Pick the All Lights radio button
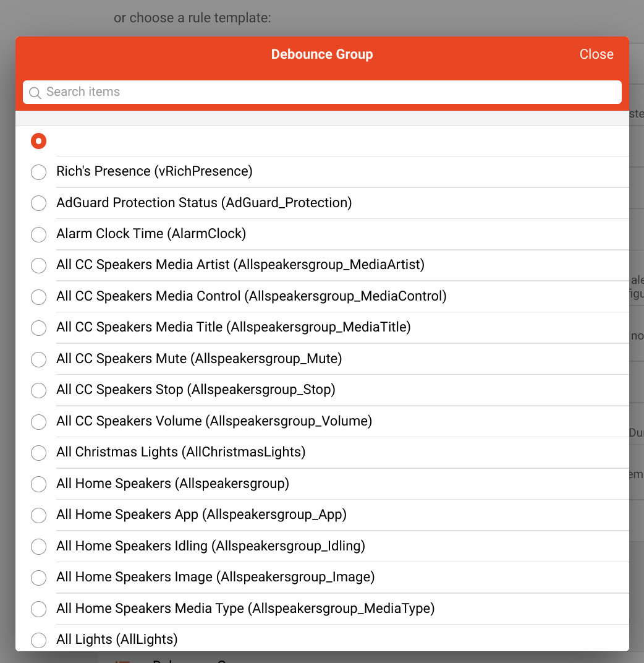Screen dimensions: 644x663 39,640
